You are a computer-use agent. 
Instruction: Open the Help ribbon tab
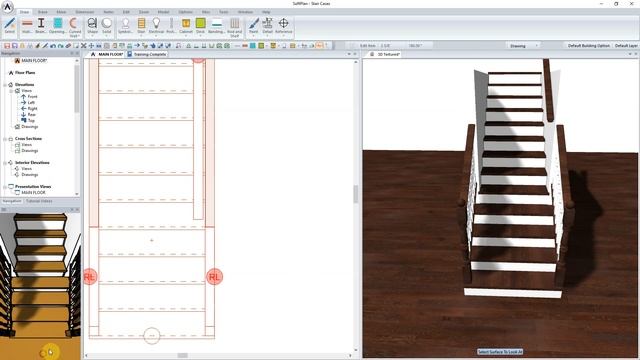(266, 12)
